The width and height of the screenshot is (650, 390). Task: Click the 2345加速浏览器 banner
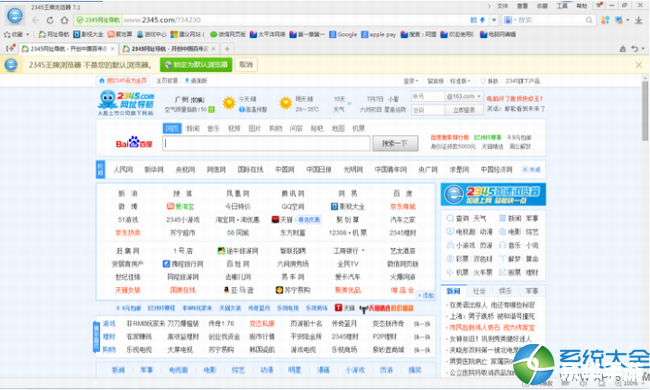[x=493, y=194]
